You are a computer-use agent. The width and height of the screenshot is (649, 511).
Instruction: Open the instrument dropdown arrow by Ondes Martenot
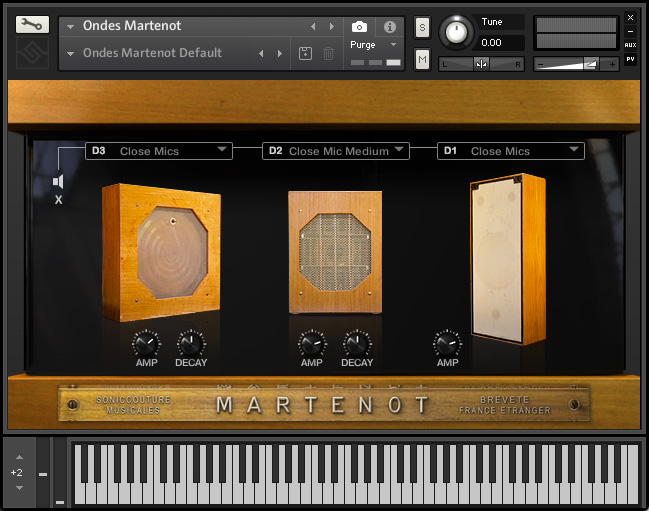[70, 27]
